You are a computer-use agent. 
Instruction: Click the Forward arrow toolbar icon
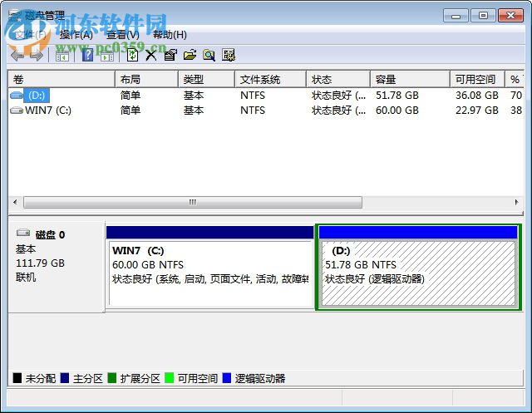[37, 55]
